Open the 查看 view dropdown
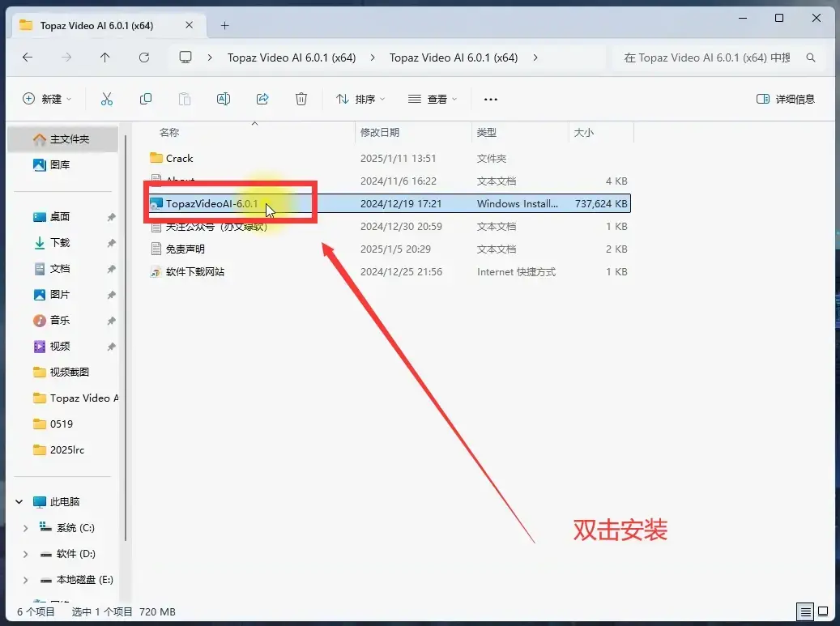This screenshot has height=626, width=840. point(433,99)
